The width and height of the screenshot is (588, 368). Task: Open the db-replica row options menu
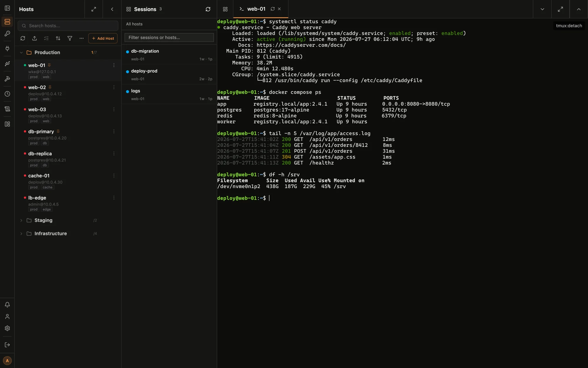114,153
